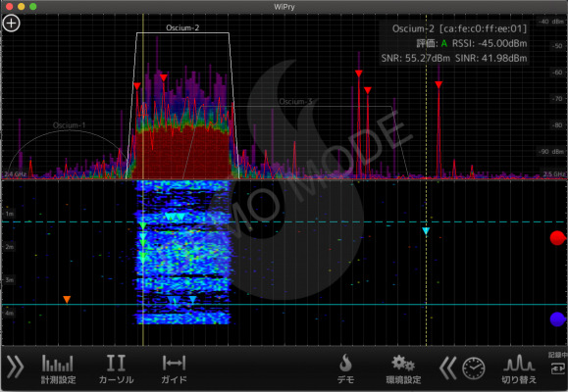
Task: Click the -80 dBm scale label
Action: (x=557, y=125)
